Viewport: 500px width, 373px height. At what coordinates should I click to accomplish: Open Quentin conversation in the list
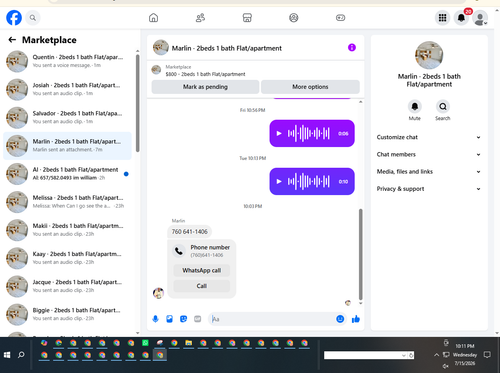tap(67, 61)
